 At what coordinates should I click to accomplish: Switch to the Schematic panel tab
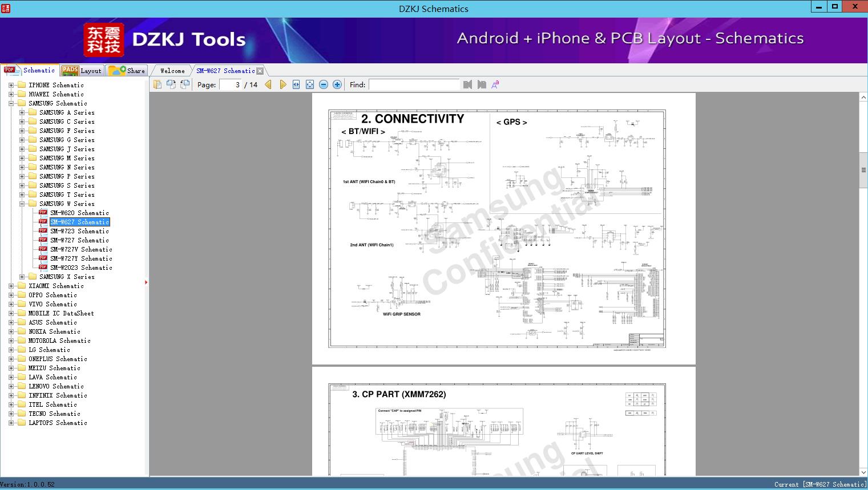tap(30, 70)
